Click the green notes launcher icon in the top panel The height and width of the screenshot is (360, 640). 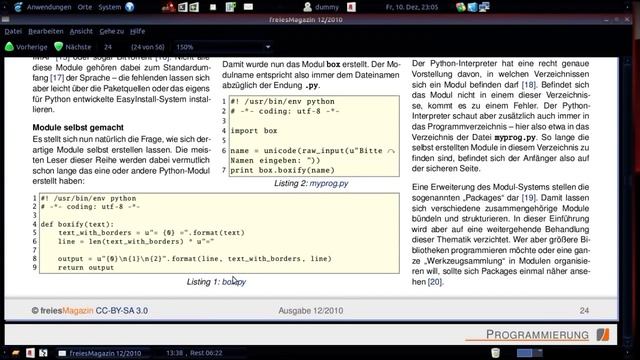(231, 7)
